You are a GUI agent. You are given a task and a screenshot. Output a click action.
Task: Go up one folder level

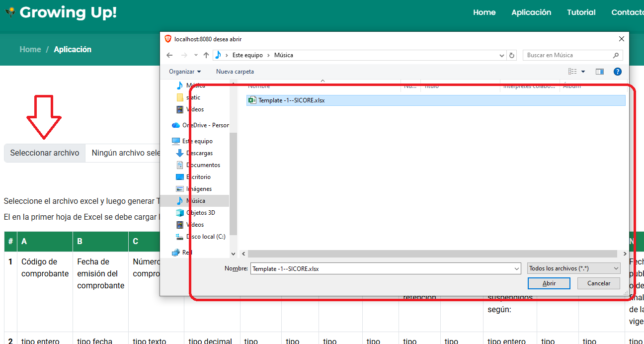(x=206, y=55)
